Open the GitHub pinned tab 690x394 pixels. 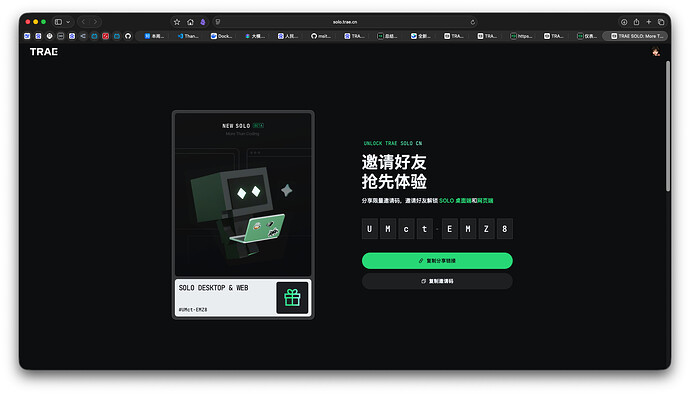(x=128, y=36)
